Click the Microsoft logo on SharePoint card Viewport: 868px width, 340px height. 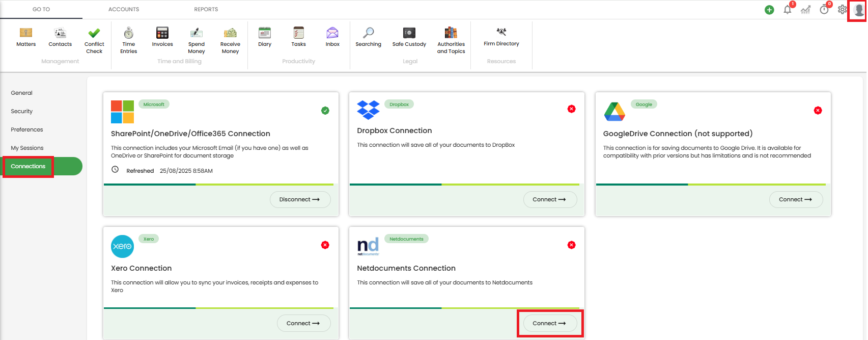pyautogui.click(x=123, y=112)
